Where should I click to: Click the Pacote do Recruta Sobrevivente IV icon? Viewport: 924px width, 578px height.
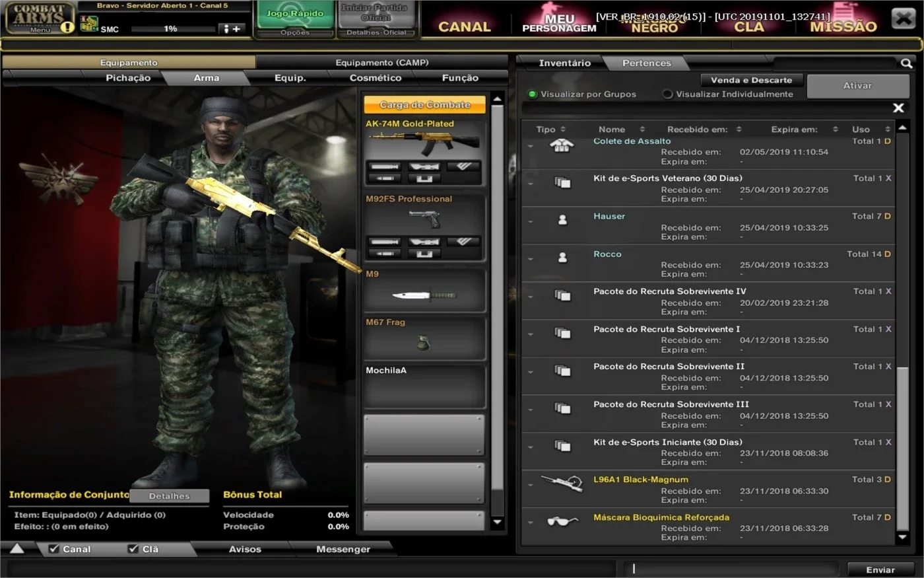coord(562,295)
